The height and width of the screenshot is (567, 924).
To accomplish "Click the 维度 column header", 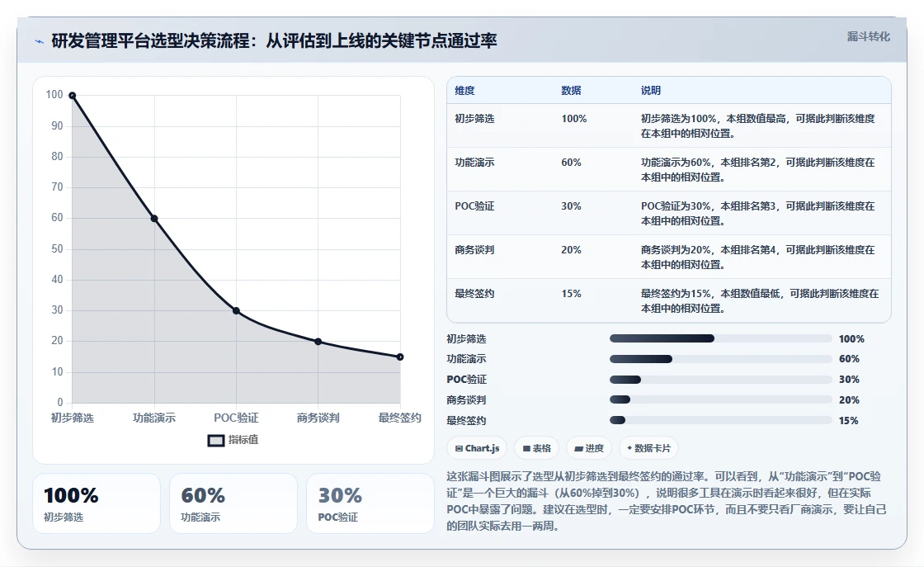I will [464, 90].
